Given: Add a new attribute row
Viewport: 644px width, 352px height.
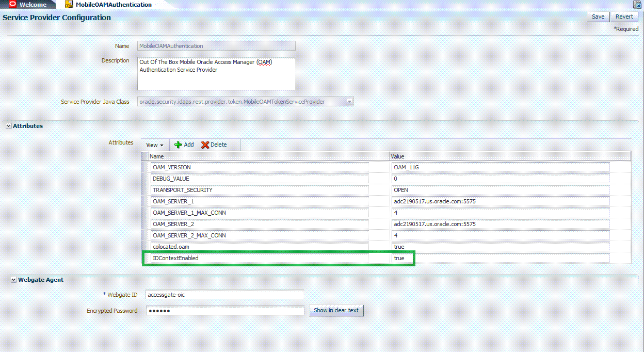Looking at the screenshot, I should coord(184,145).
